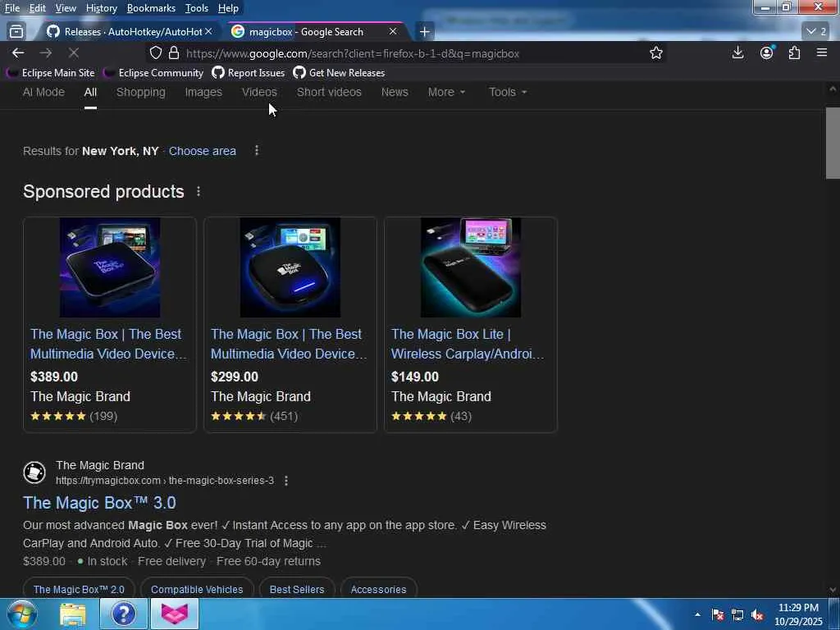Close the magicbox Google Search tab
The height and width of the screenshot is (630, 840).
(x=393, y=32)
